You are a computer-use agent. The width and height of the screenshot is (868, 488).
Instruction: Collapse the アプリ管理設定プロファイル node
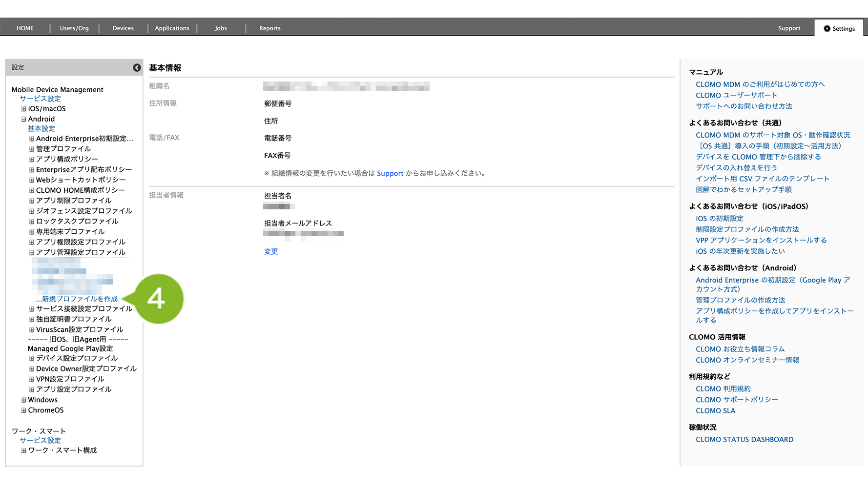(32, 253)
